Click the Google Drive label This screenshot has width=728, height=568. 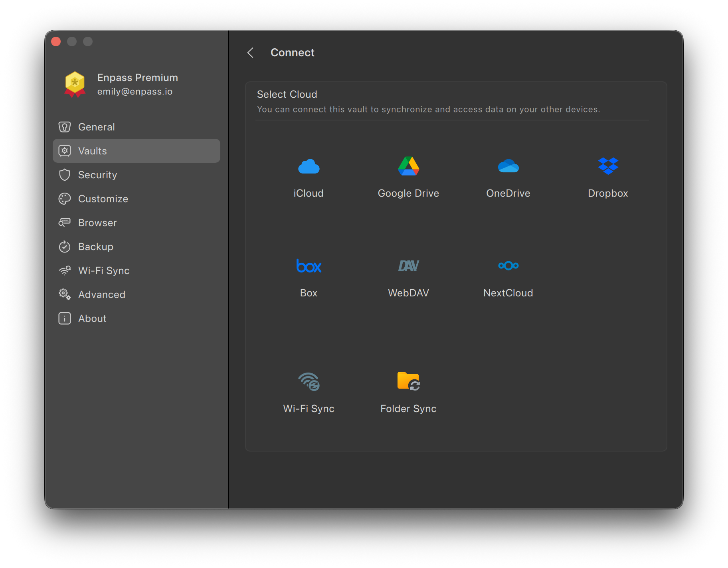click(408, 193)
